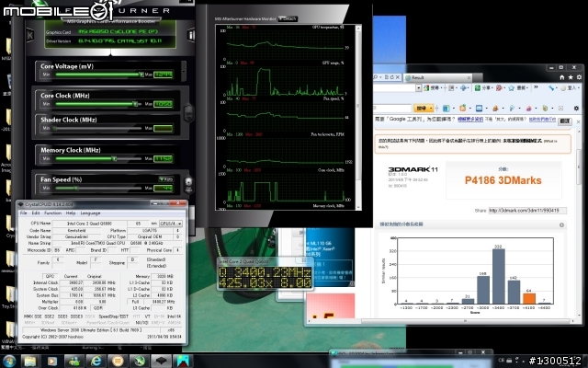Click the QDR button in CrystalCPUID
588x368 pixels.
98,308
